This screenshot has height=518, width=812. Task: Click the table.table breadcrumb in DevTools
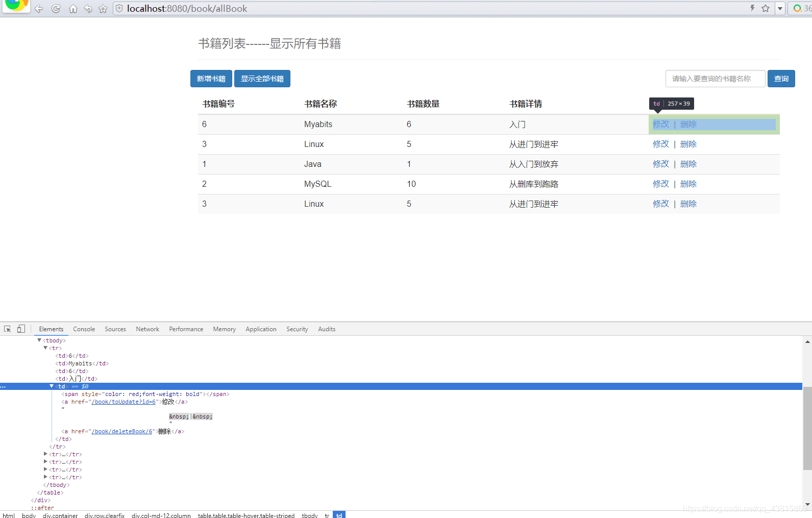pos(246,515)
